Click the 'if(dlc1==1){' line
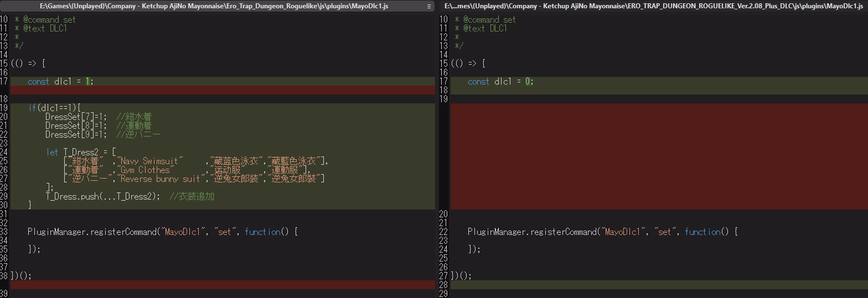 (x=55, y=108)
